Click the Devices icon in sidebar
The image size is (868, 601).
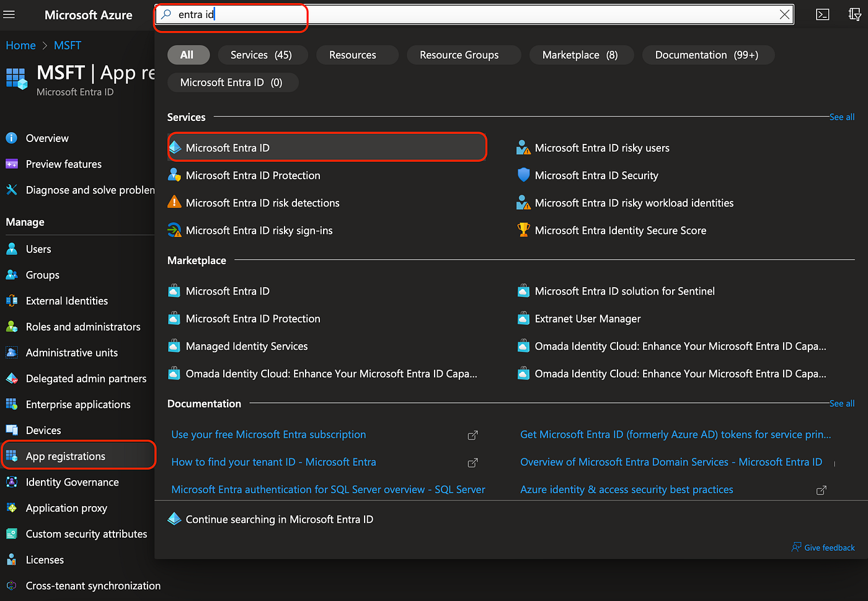tap(11, 430)
